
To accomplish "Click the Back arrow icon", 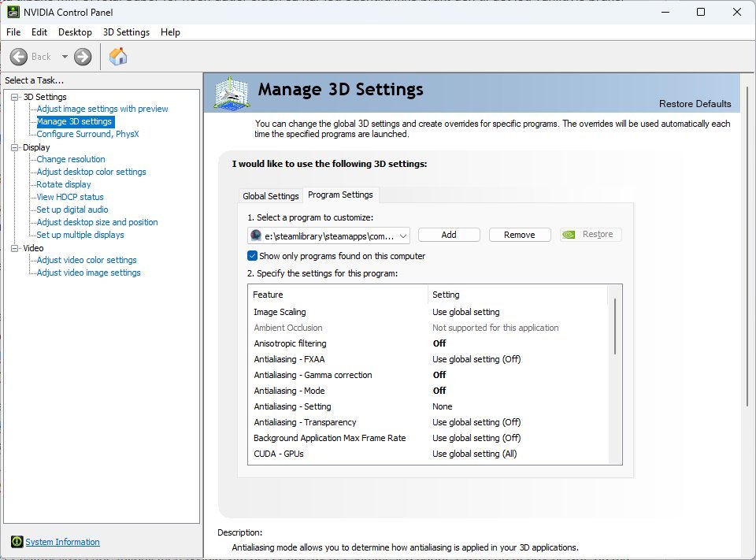I will coord(19,57).
